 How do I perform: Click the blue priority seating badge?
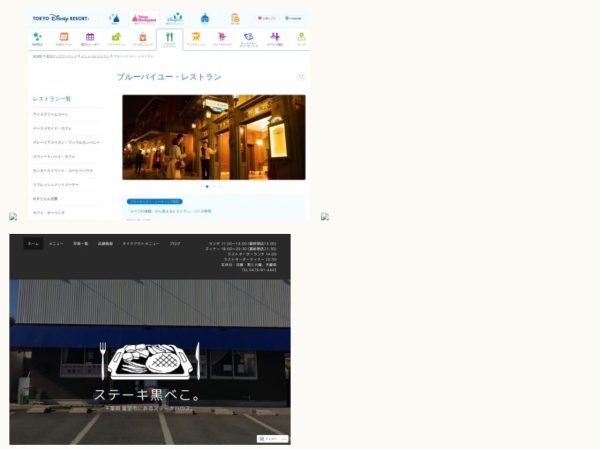pyautogui.click(x=155, y=202)
